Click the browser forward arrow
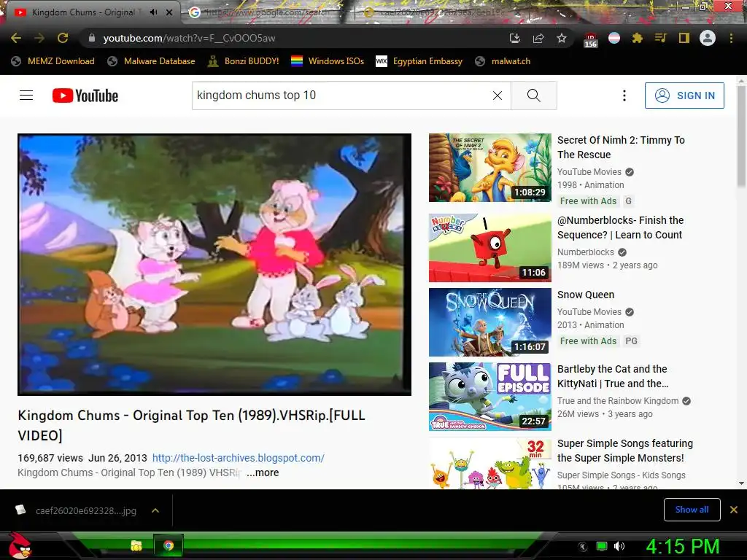This screenshot has height=560, width=747. point(39,38)
